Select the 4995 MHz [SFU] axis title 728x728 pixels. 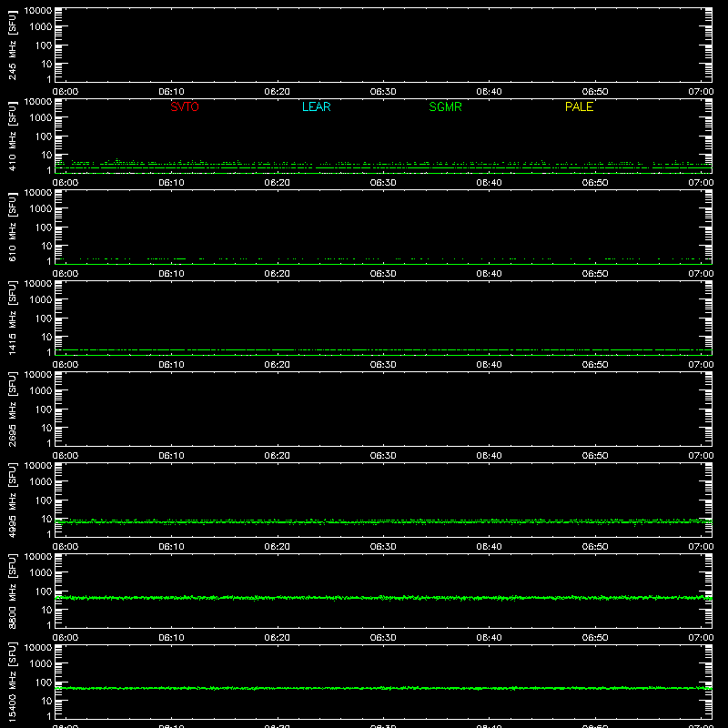[12, 500]
